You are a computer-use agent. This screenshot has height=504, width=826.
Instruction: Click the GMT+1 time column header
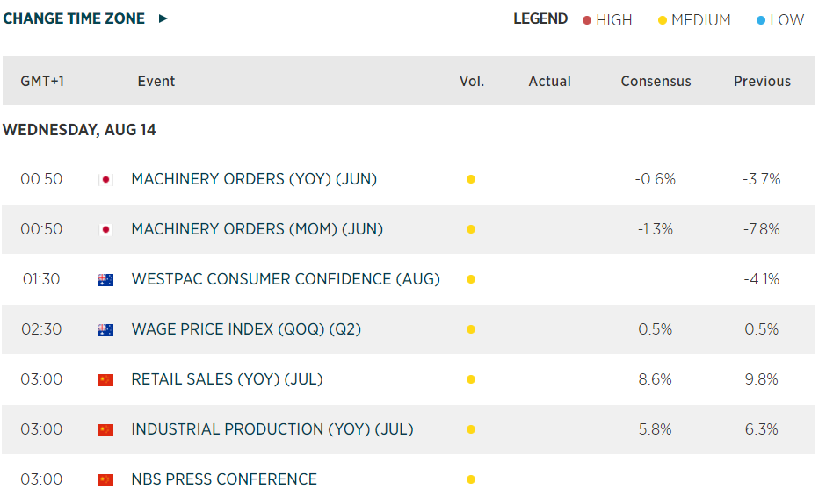(x=42, y=81)
